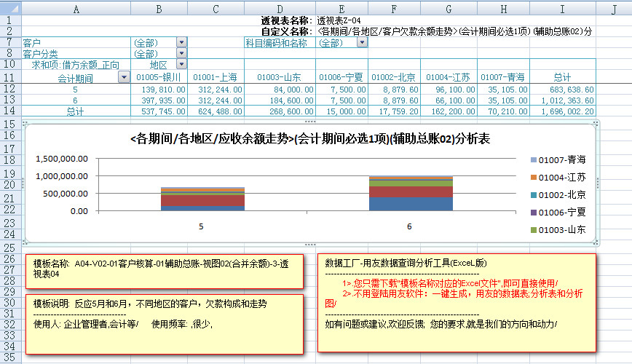Select column header D
Viewport: 632px width, 364px height.
(x=279, y=7)
